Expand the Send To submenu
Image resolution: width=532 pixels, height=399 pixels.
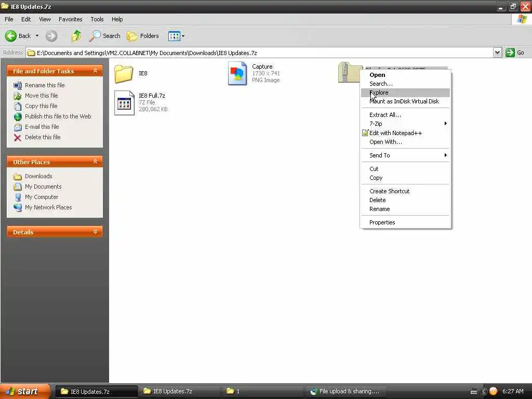pyautogui.click(x=405, y=155)
